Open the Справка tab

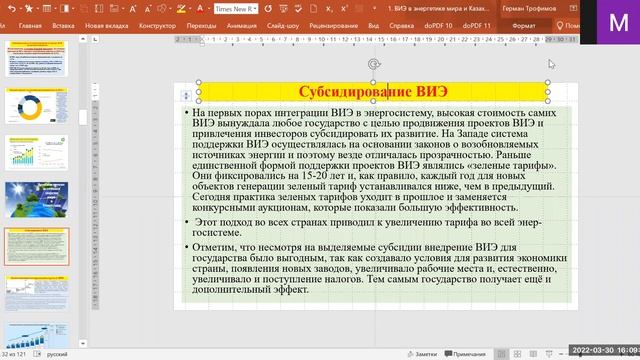point(401,26)
